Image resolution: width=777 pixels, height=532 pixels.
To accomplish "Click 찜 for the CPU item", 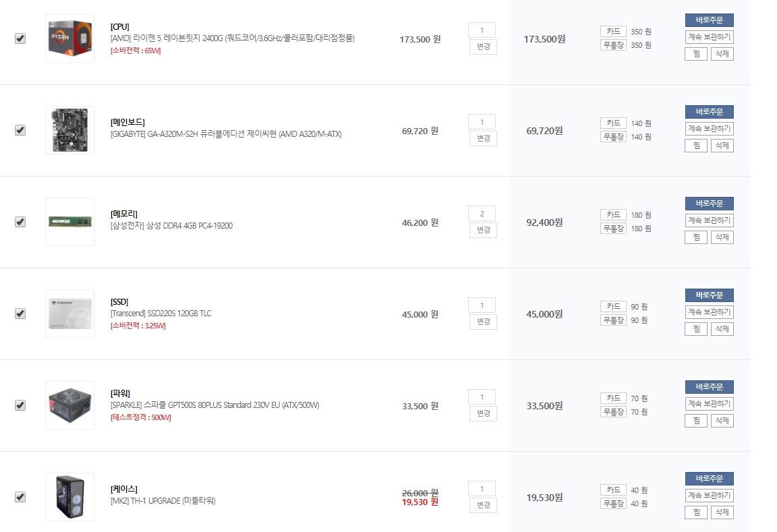I will pyautogui.click(x=696, y=54).
